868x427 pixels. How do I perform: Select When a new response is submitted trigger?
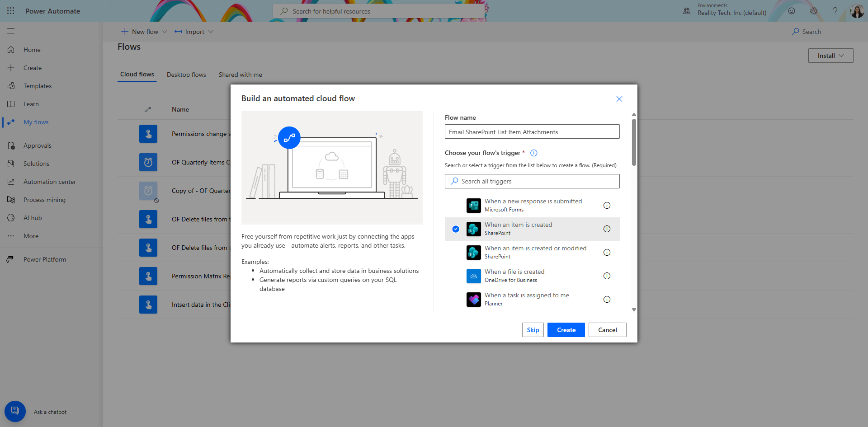[x=532, y=206]
